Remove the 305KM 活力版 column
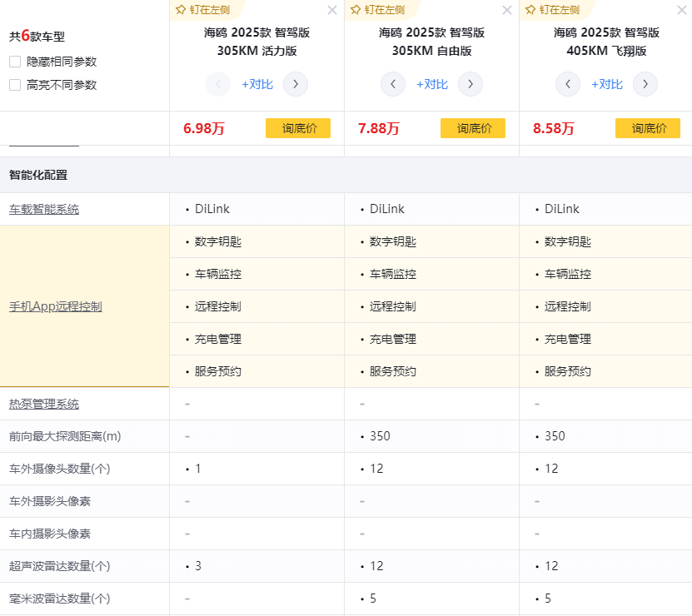This screenshot has width=692, height=616. click(x=332, y=10)
